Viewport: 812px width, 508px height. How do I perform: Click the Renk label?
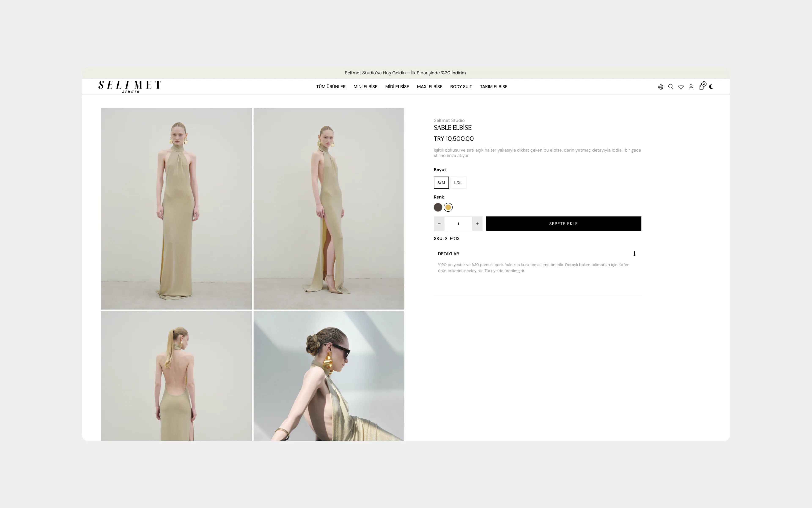pyautogui.click(x=439, y=197)
